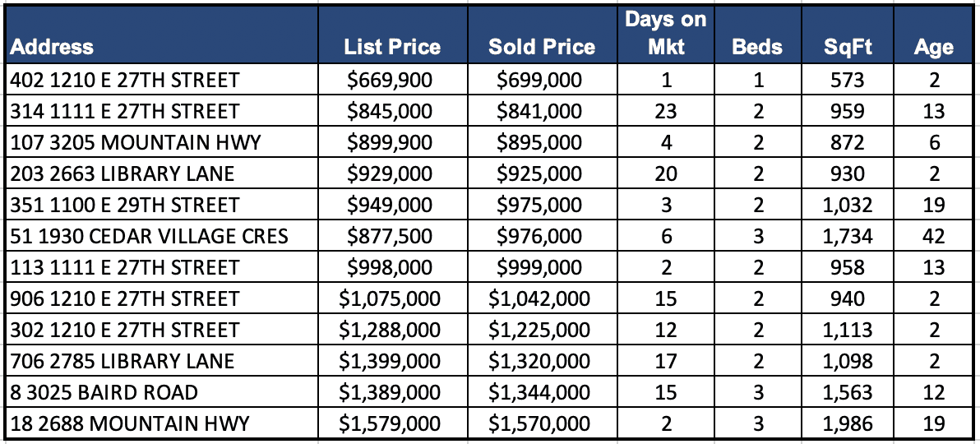Click the Address column header
This screenshot has width=980, height=444.
pyautogui.click(x=53, y=47)
